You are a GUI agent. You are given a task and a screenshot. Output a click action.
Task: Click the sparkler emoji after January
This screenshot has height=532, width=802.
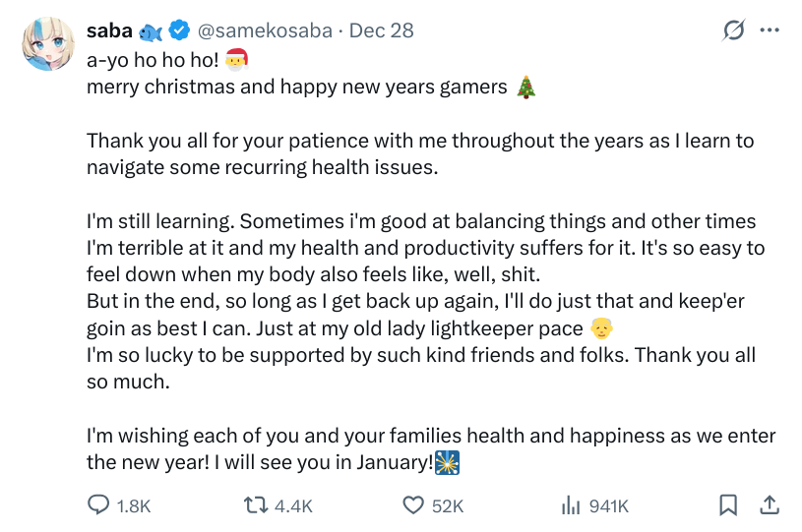pyautogui.click(x=448, y=461)
